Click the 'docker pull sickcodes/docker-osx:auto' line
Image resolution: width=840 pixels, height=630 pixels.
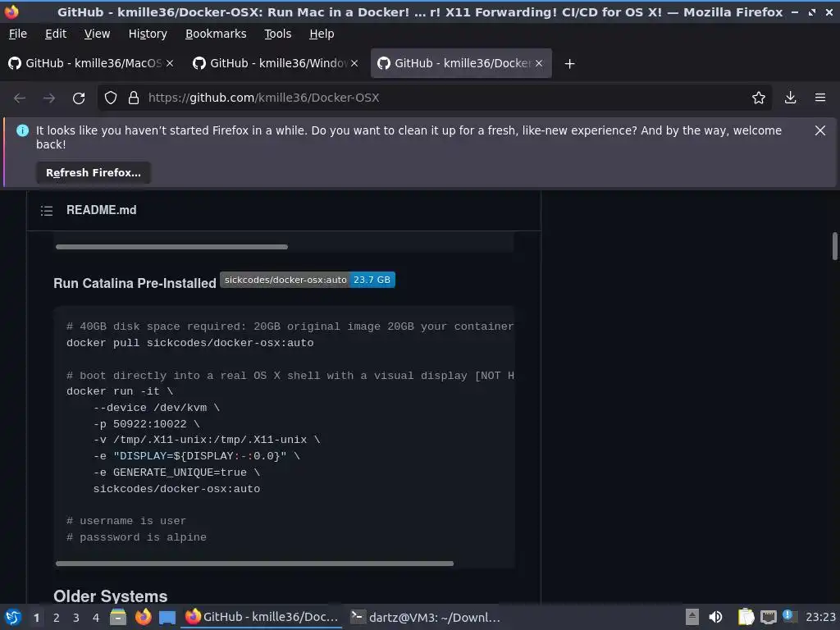[x=190, y=343]
